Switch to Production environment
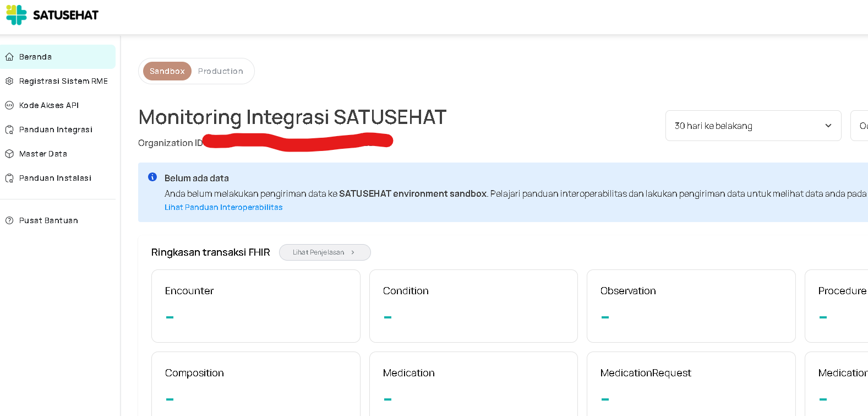 pyautogui.click(x=221, y=71)
